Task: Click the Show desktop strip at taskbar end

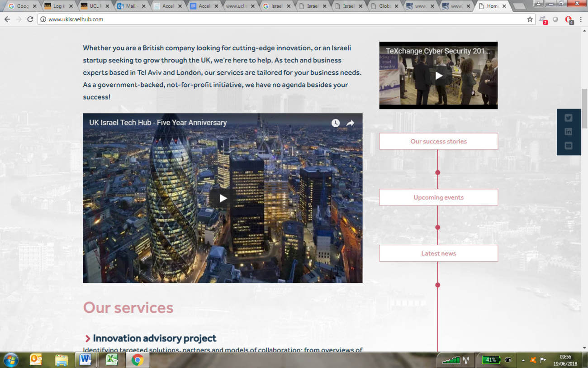Action: click(584, 360)
